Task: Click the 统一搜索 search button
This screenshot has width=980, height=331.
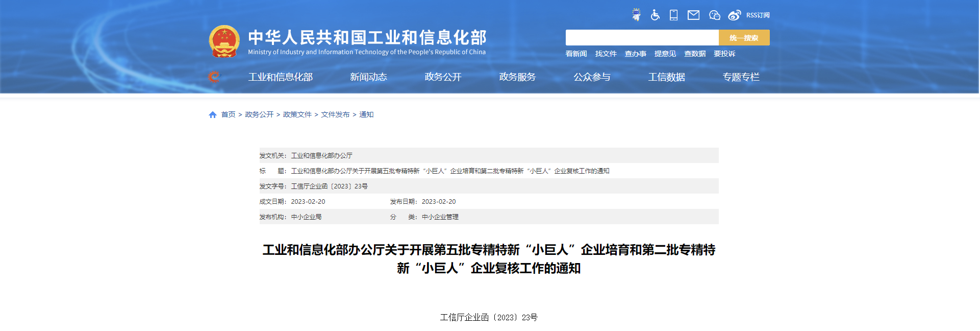Action: 744,38
